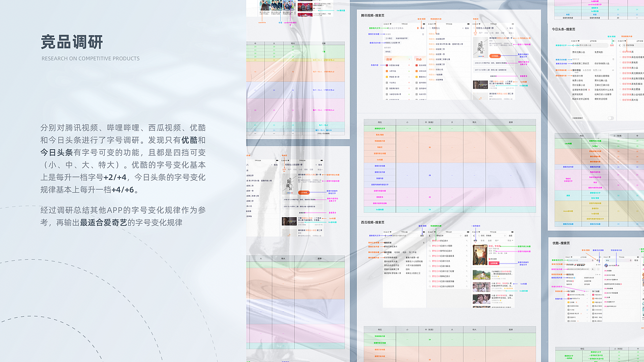Toggle the 无痕搜索模式 switch in Toutiao mockup
Screen dimensions: 644x362
tap(611, 118)
